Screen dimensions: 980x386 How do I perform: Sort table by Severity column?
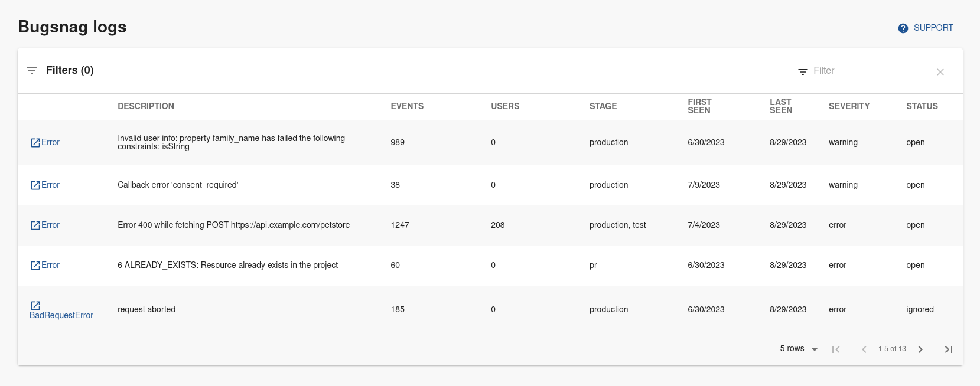pos(849,106)
